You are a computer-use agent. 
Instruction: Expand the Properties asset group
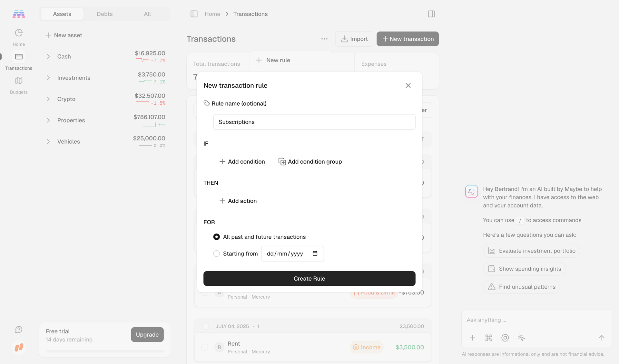(x=48, y=120)
